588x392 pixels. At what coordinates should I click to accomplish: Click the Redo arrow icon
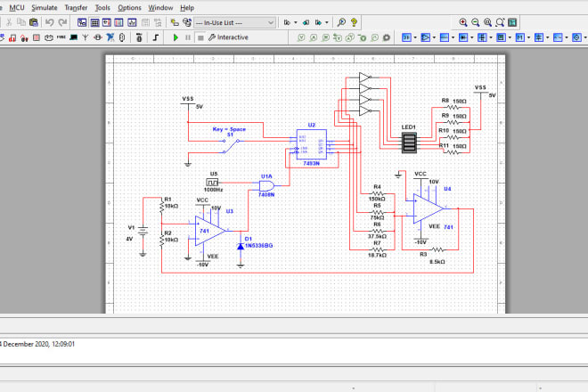(x=62, y=22)
